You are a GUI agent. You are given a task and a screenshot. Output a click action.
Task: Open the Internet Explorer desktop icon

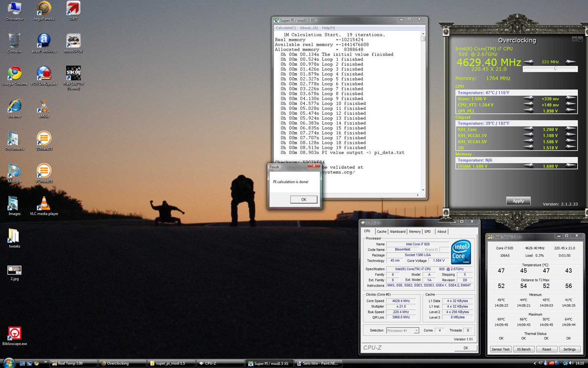15,108
